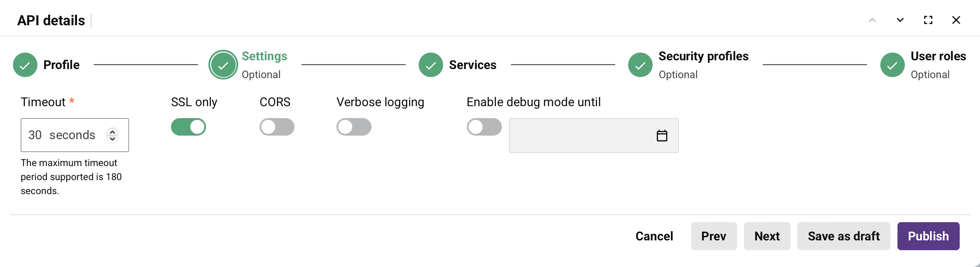Click the Services step checkmark icon
The width and height of the screenshot is (980, 267).
430,65
